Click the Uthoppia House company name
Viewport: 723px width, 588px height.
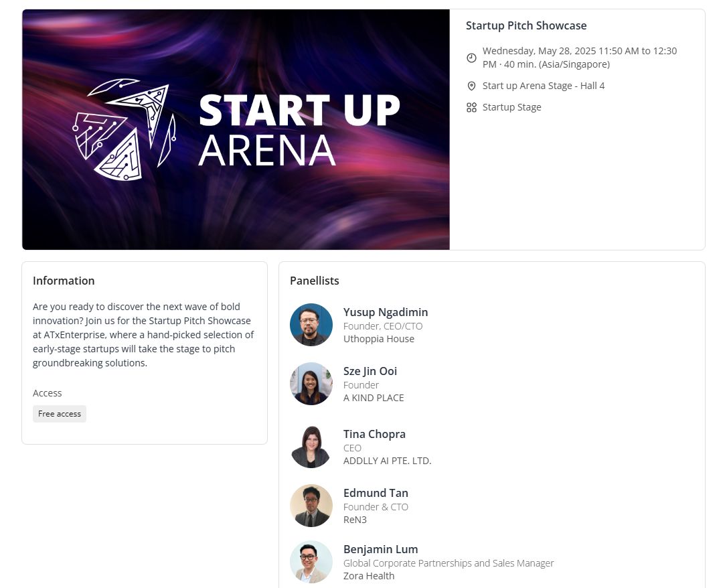coord(378,339)
